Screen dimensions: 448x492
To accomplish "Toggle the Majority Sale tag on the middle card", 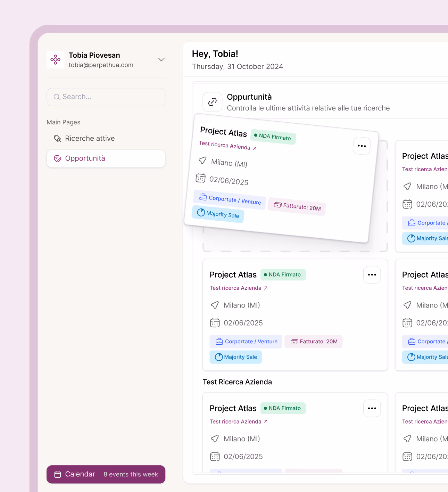I will [x=235, y=357].
